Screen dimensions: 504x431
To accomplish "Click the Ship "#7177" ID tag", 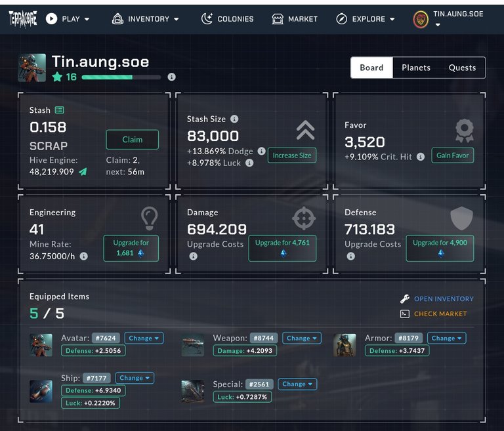I will pyautogui.click(x=96, y=378).
